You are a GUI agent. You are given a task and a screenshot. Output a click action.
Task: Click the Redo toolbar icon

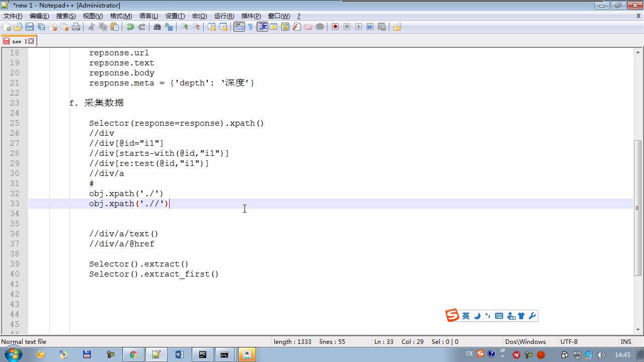pos(142,27)
